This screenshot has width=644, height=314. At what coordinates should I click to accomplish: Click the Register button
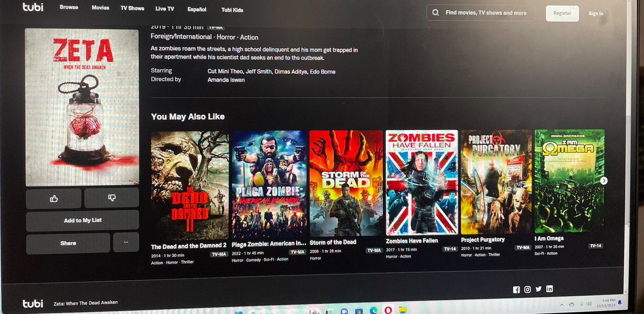562,13
